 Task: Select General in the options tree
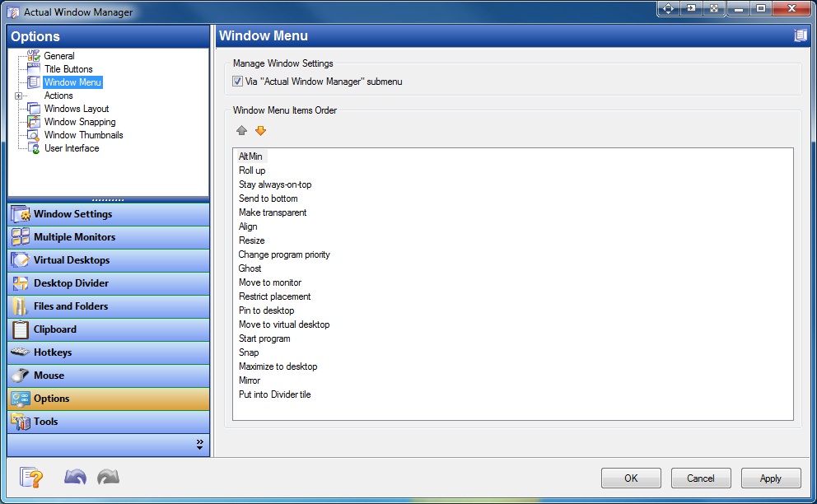59,56
